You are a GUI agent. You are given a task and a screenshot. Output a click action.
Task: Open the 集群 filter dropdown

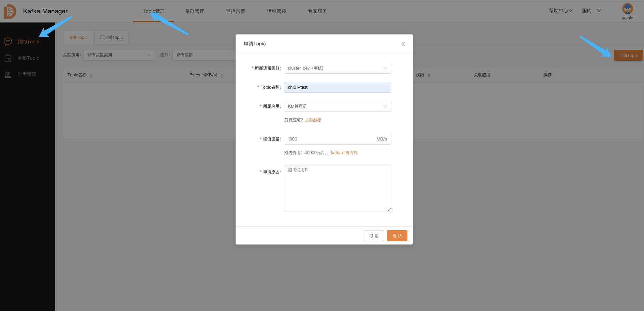point(204,55)
